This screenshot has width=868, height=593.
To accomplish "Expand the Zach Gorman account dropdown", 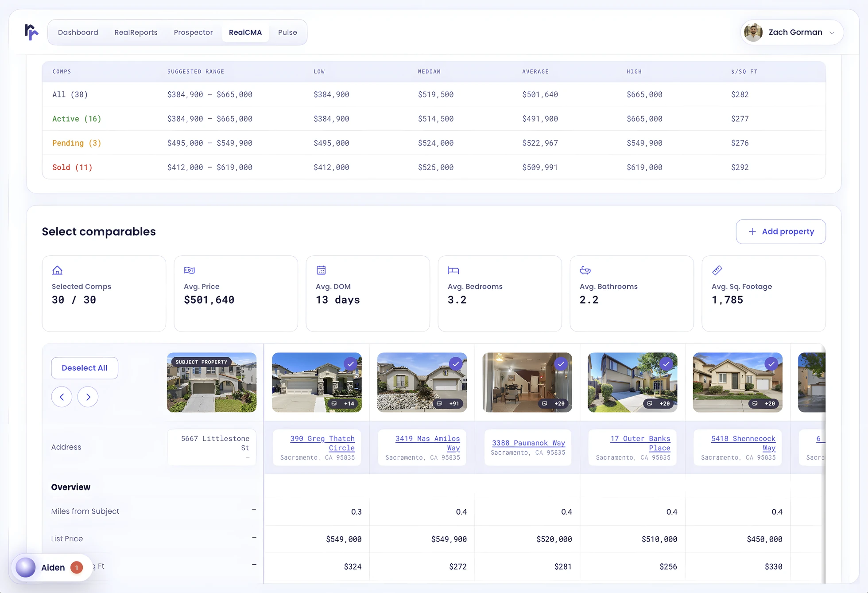I will pos(832,33).
